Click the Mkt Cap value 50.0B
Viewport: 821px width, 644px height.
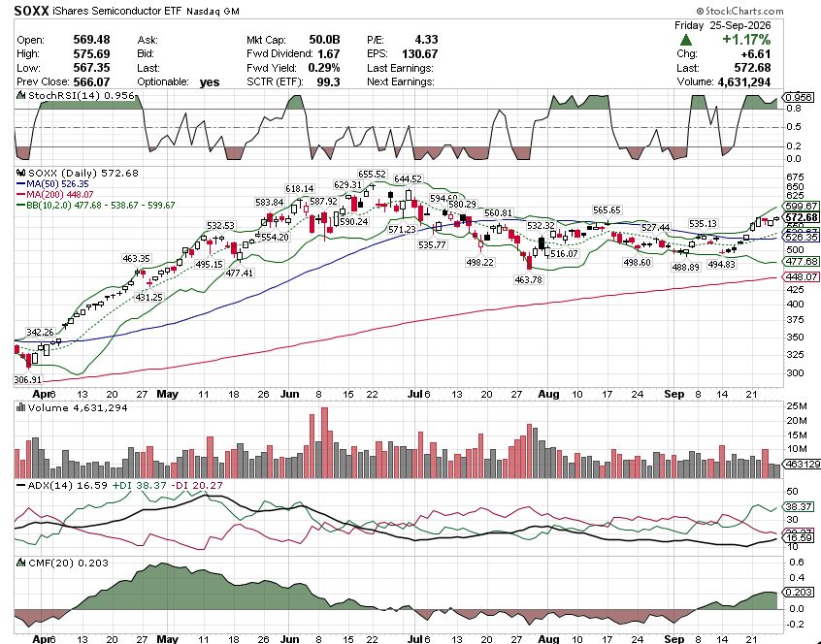324,40
